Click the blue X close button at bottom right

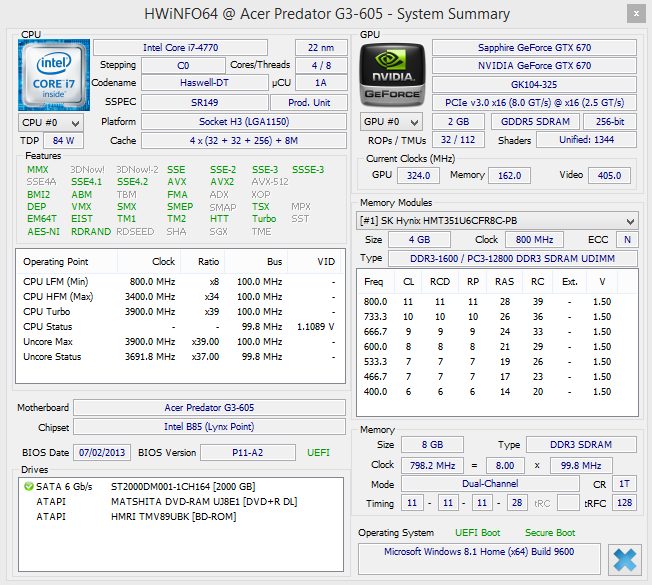click(625, 560)
